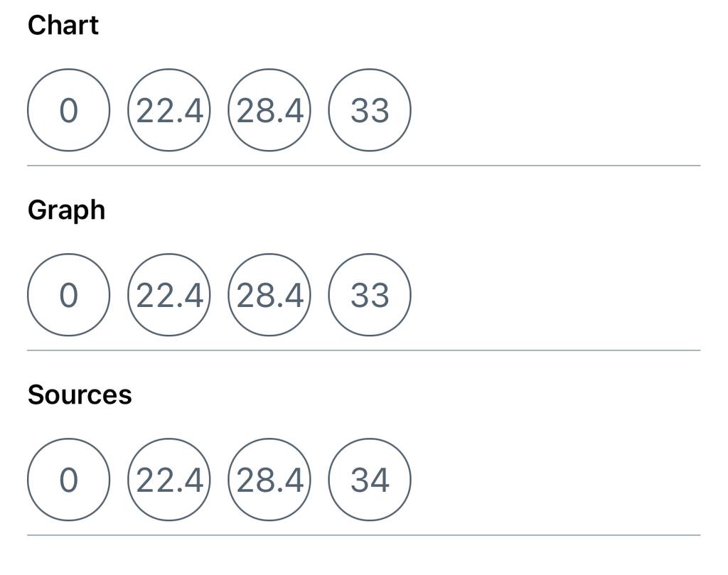Click the 34 circle under Sources

(370, 479)
